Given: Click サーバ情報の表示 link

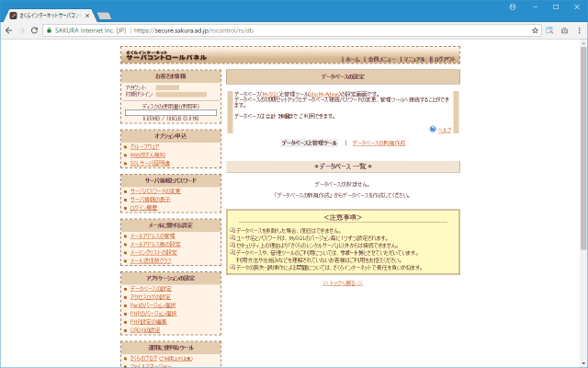Looking at the screenshot, I should point(151,200).
